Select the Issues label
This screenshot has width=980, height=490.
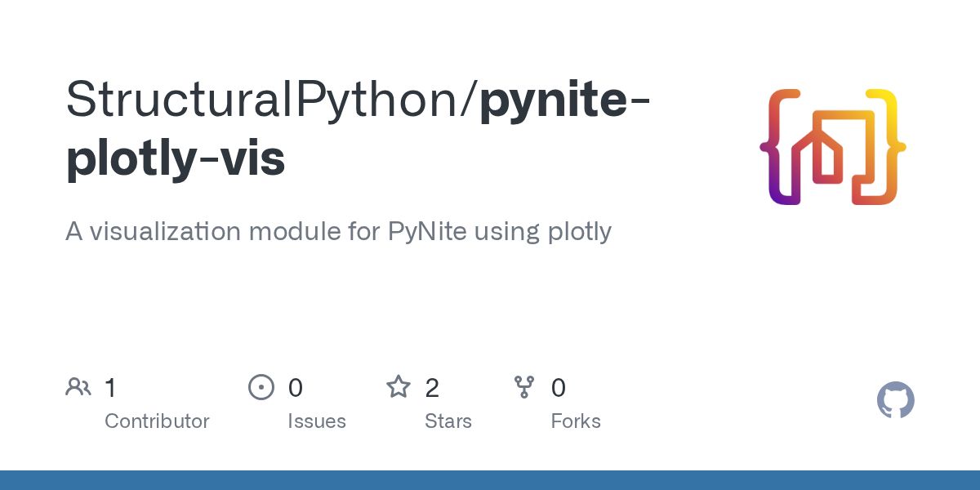[x=317, y=421]
